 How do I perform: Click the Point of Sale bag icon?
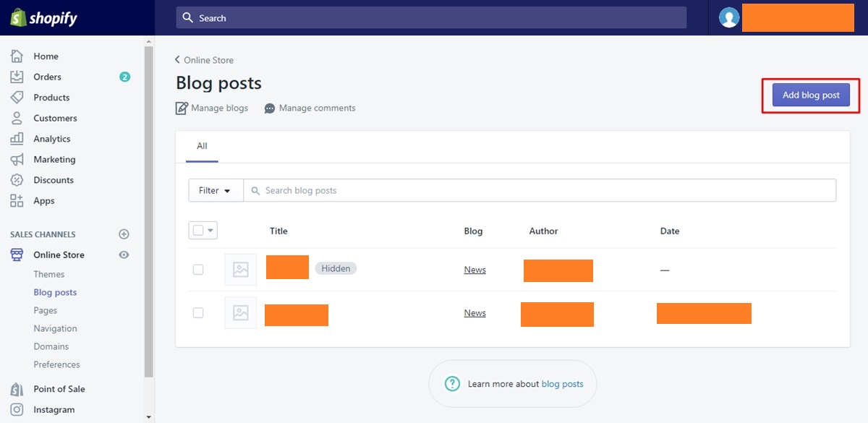tap(17, 389)
